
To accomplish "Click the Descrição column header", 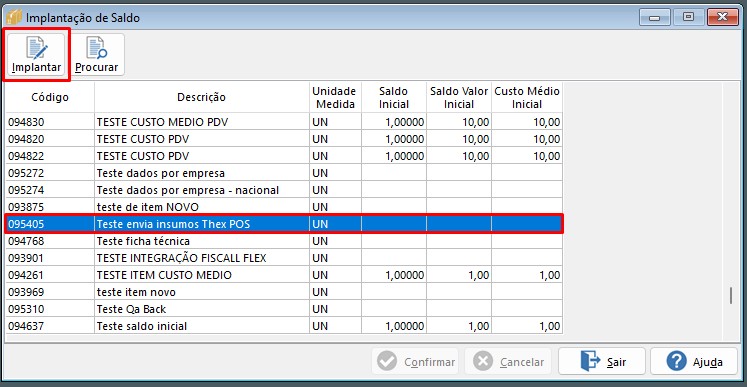I will coord(202,97).
